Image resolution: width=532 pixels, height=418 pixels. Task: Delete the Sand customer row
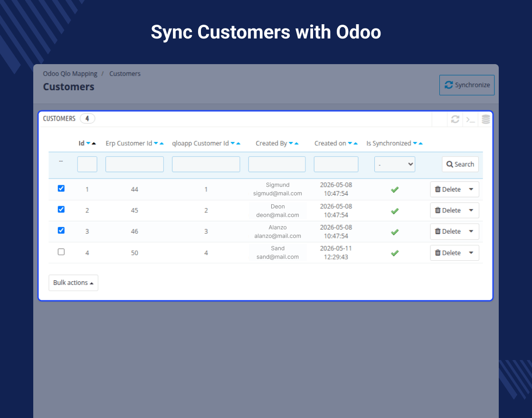point(448,253)
